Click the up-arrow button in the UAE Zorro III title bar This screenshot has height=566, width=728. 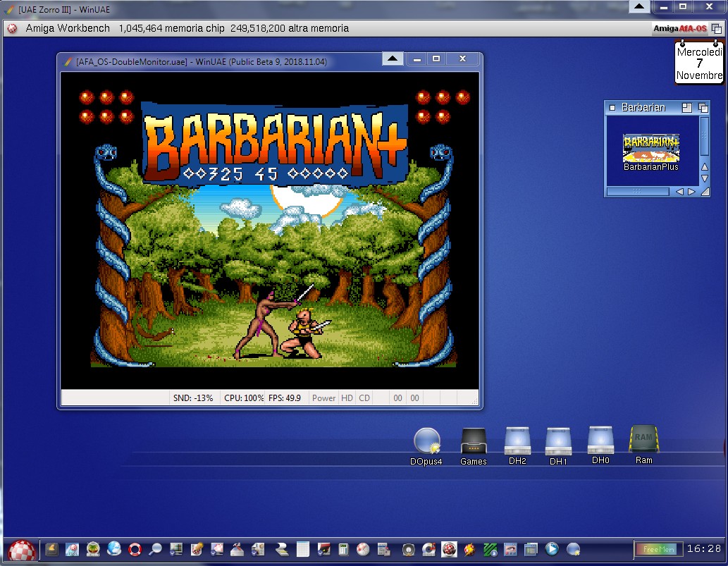[638, 6]
